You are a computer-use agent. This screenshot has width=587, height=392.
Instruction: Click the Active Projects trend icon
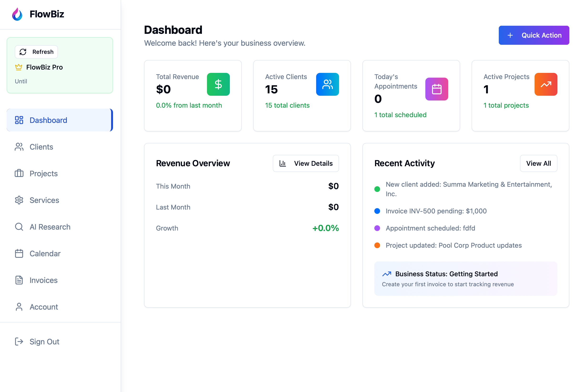pyautogui.click(x=546, y=85)
